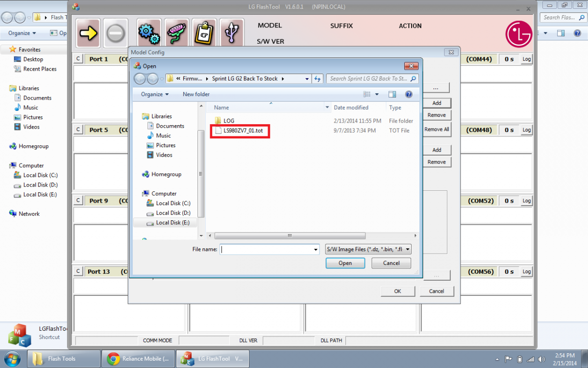Sort by the Date modified column header

pyautogui.click(x=351, y=107)
